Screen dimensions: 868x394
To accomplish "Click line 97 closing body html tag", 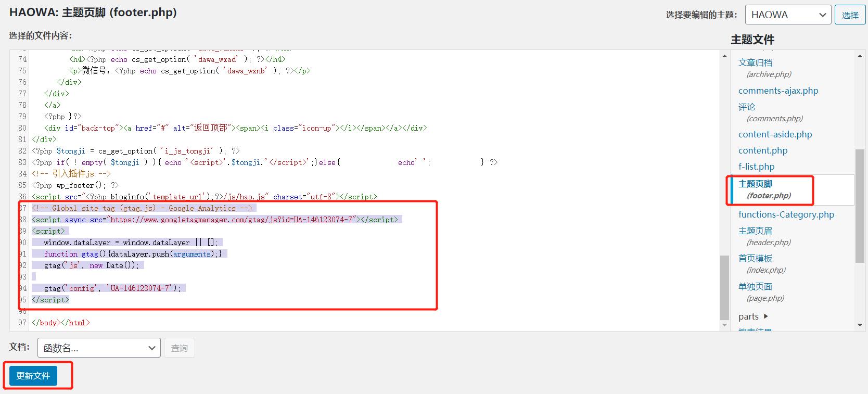I will click(x=61, y=323).
